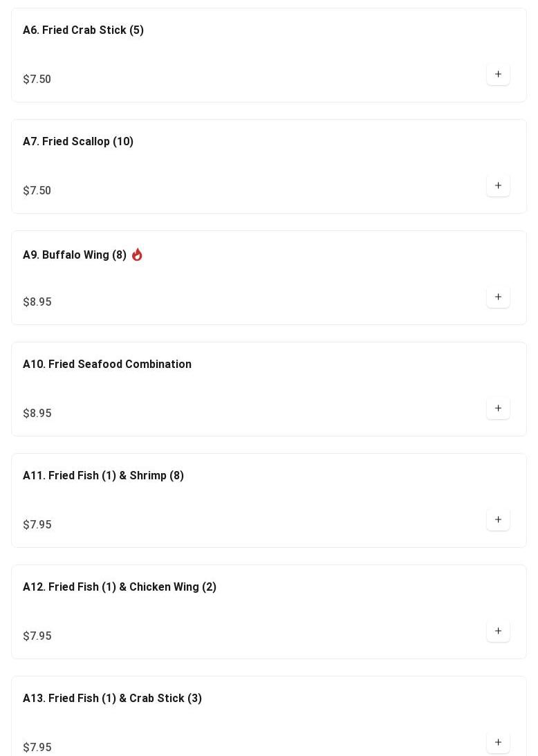The width and height of the screenshot is (538, 756).
Task: Click $8.95 price of Fried Seafood Combination
Action: (37, 414)
